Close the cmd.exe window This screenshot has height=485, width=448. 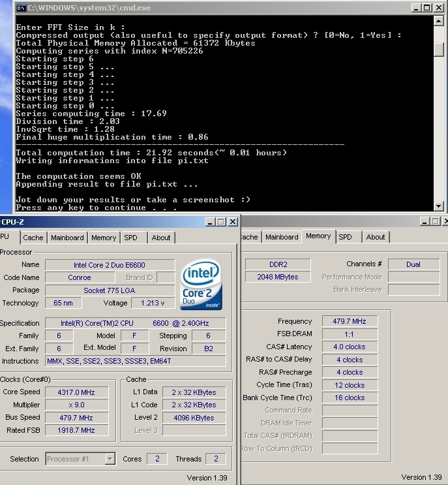coord(439,8)
